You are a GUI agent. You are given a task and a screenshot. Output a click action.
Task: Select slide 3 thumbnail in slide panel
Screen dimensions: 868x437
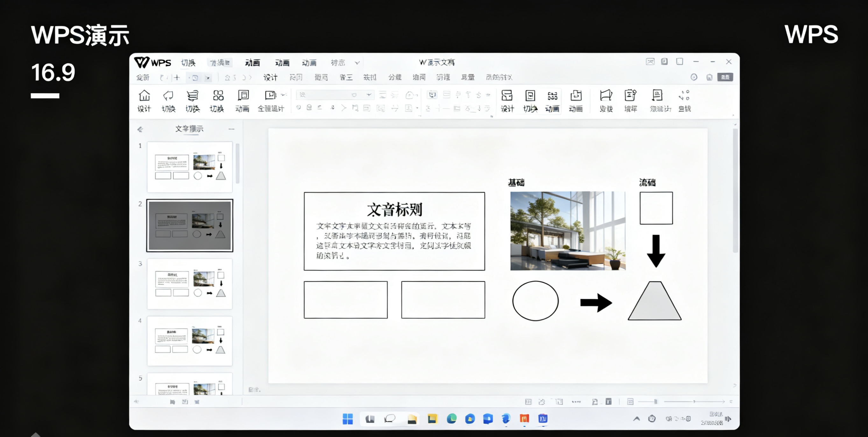tap(189, 284)
